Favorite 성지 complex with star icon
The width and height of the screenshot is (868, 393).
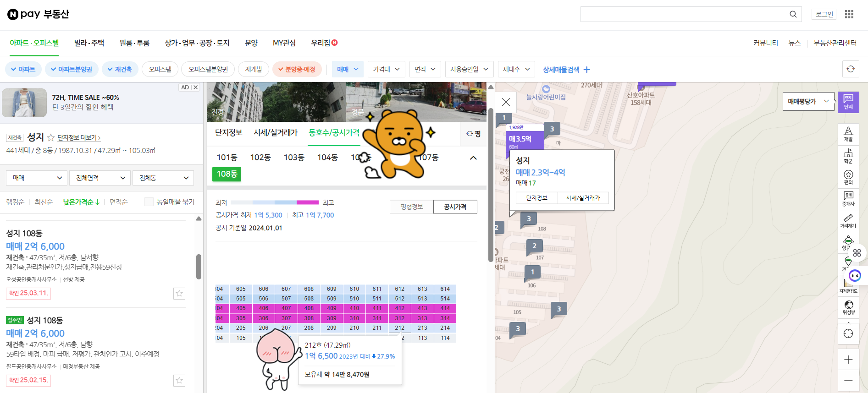[51, 137]
